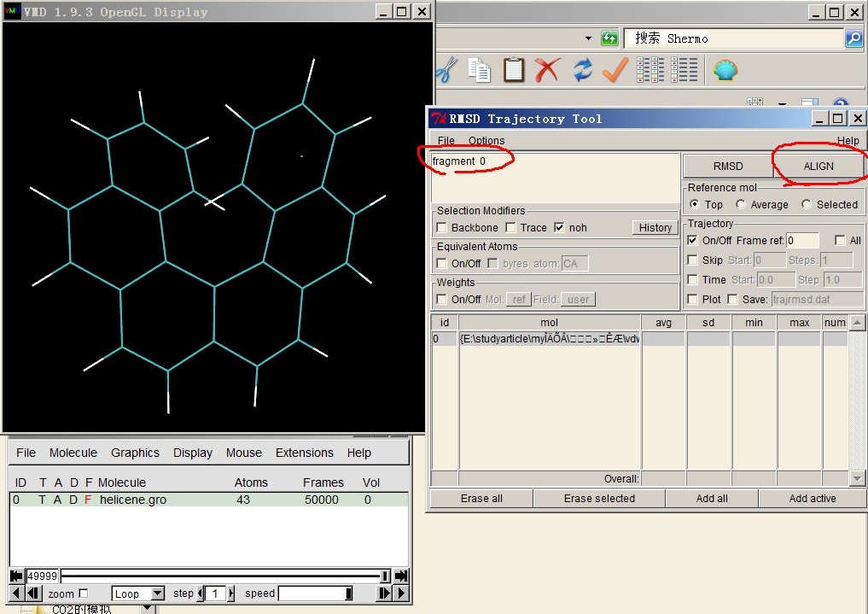Check the All frames checkbox

tap(840, 240)
